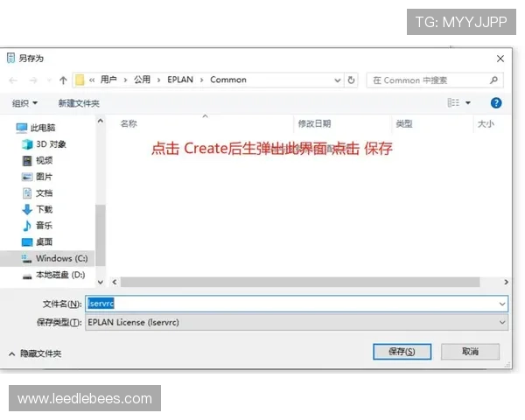Select 文档 folder in navigation tree
This screenshot has width=525, height=420.
pos(37,192)
